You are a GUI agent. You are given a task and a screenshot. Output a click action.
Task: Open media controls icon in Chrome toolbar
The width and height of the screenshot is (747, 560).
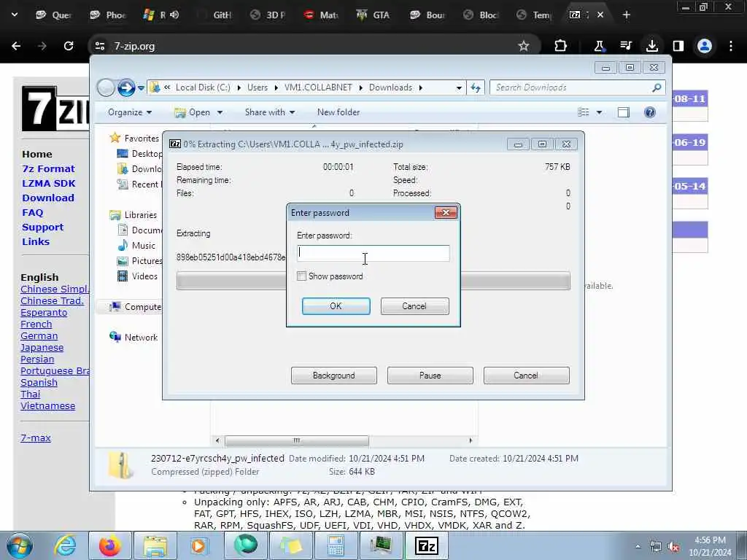(625, 46)
